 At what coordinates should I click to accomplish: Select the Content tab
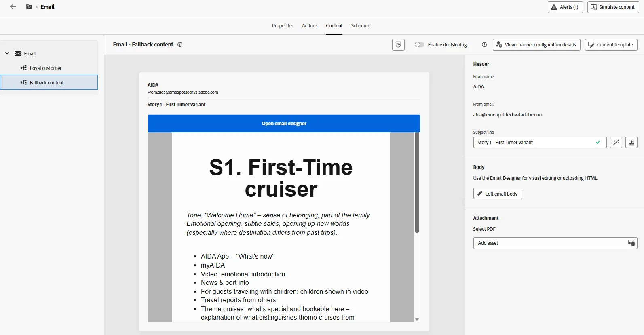(x=334, y=26)
